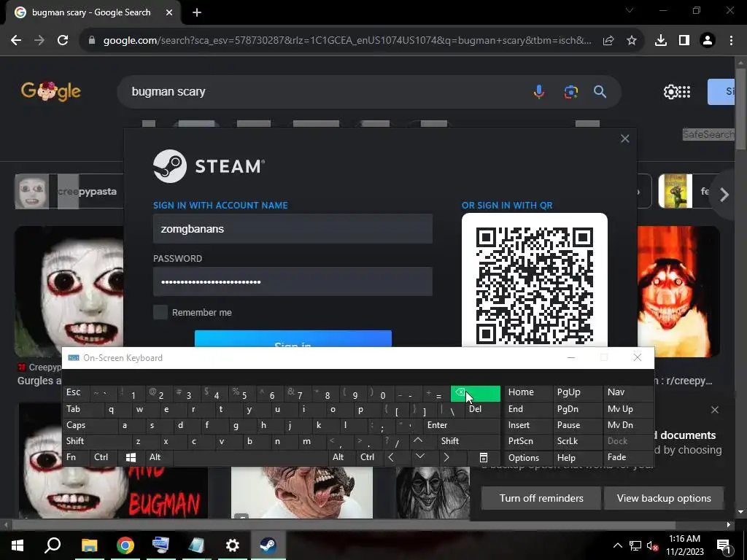747x560 pixels.
Task: Click the voice search microphone icon
Action: [539, 91]
